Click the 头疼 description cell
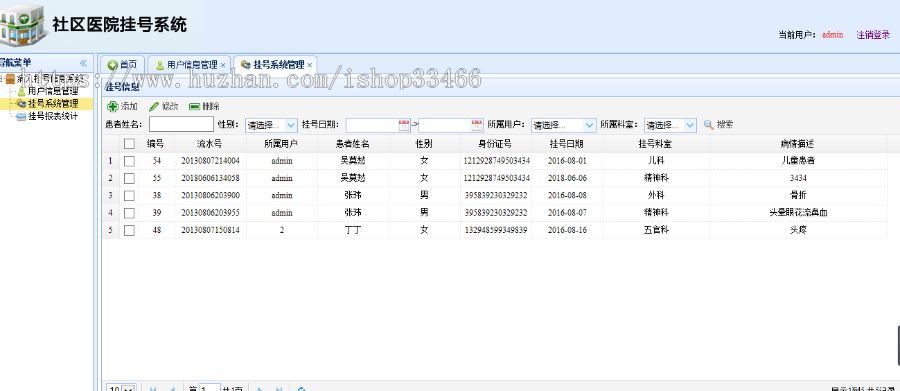 (798, 230)
